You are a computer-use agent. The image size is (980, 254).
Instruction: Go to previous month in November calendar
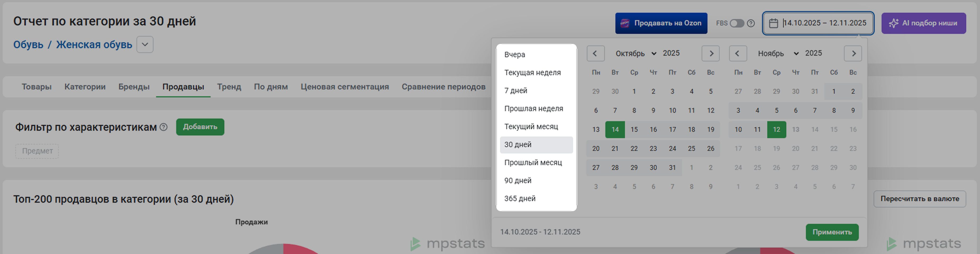tap(738, 54)
